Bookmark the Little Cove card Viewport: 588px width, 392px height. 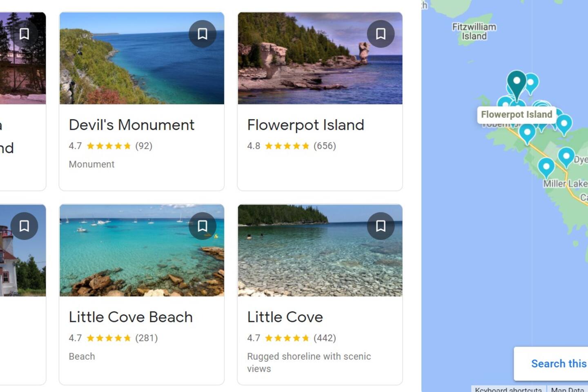click(x=381, y=226)
